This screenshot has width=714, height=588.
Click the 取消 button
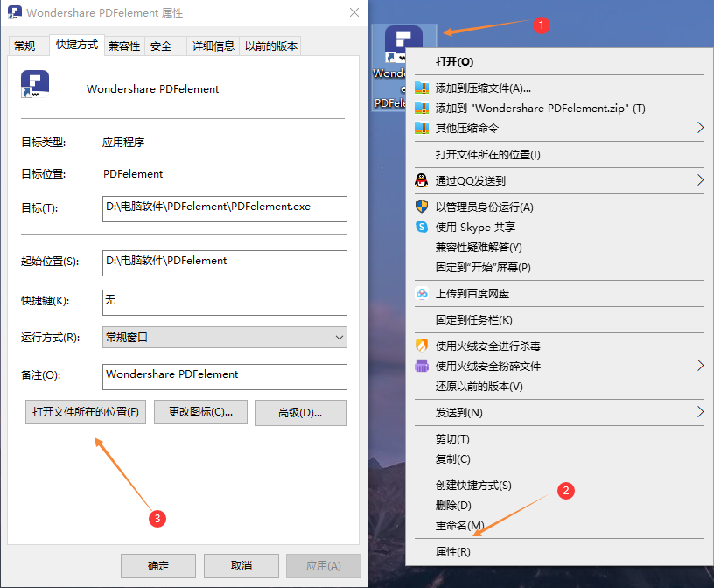tap(241, 565)
